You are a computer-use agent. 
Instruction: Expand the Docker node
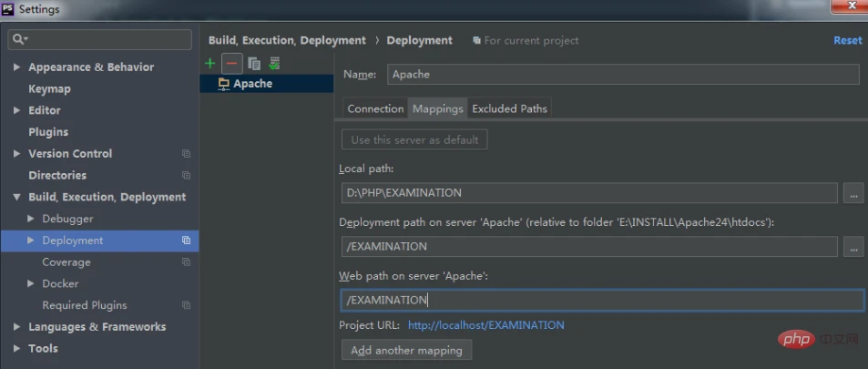click(x=31, y=283)
